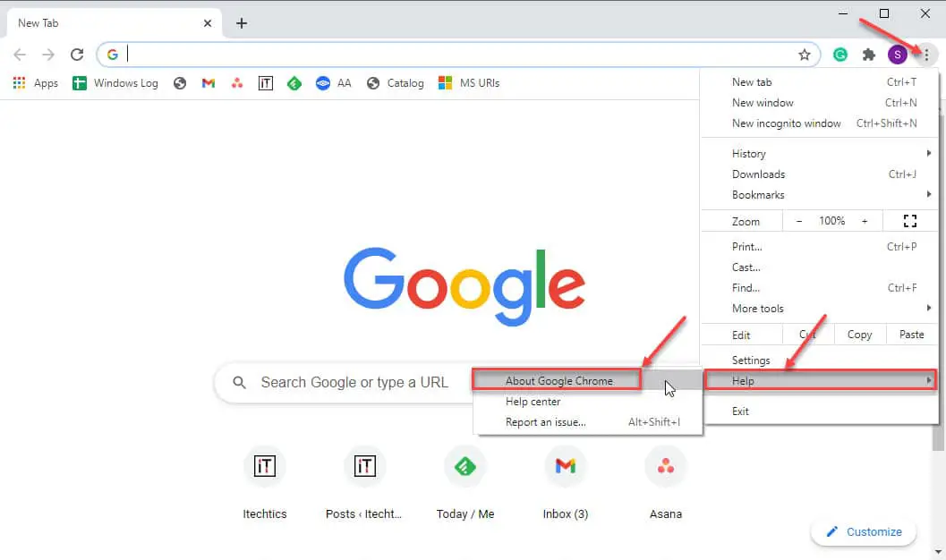Go back using the back arrow

[20, 55]
